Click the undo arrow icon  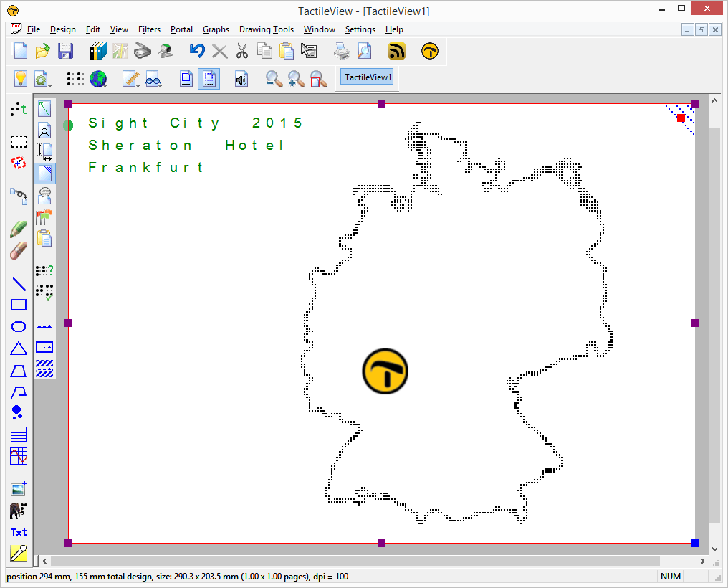(197, 51)
